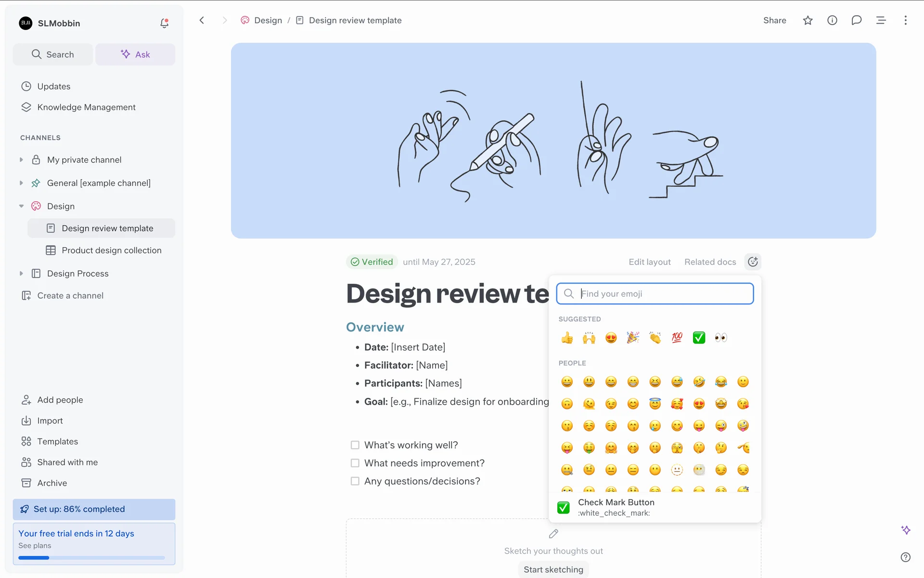Select the thumbs up suggested emoji
The height and width of the screenshot is (578, 924).
click(567, 338)
